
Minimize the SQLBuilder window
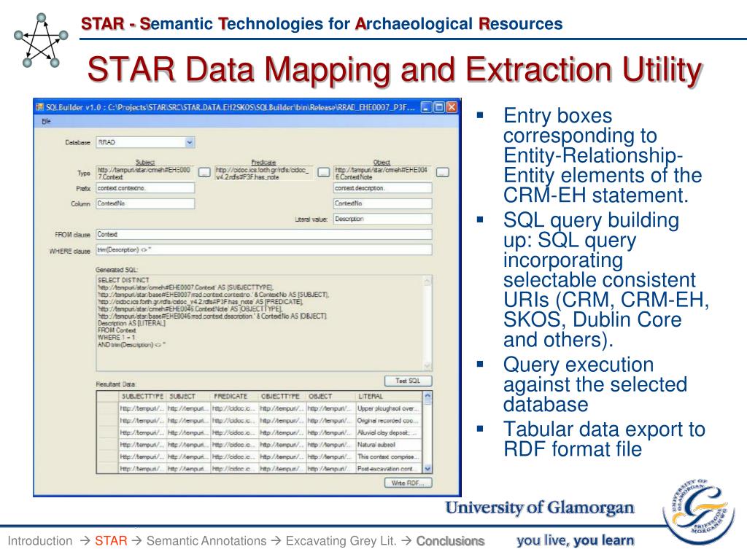[x=427, y=107]
